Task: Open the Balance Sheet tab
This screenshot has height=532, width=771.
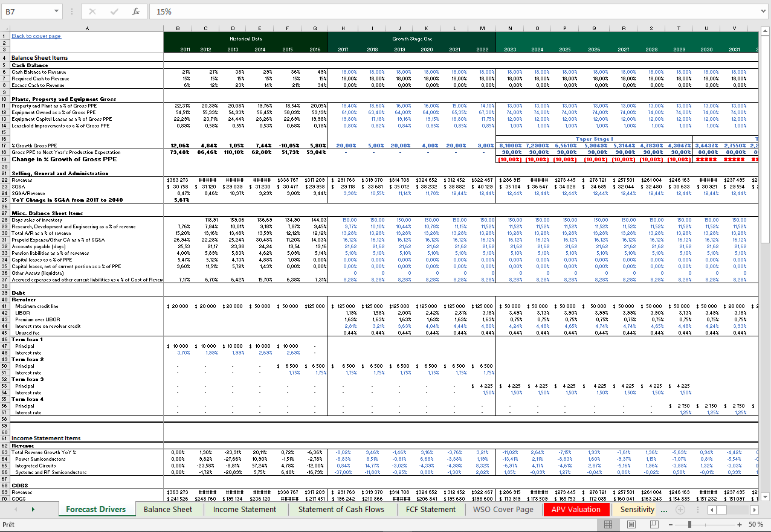Action: tap(168, 509)
